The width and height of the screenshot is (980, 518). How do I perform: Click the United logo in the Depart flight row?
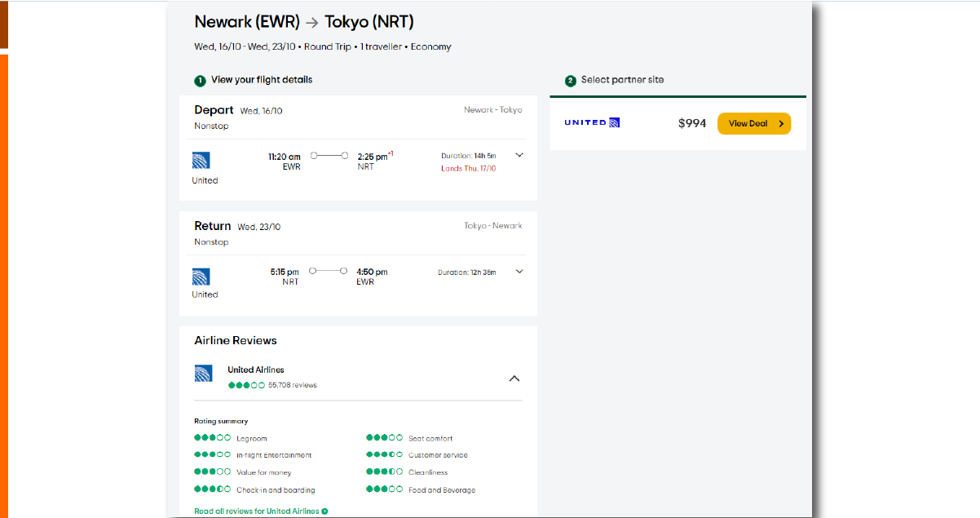tap(201, 161)
